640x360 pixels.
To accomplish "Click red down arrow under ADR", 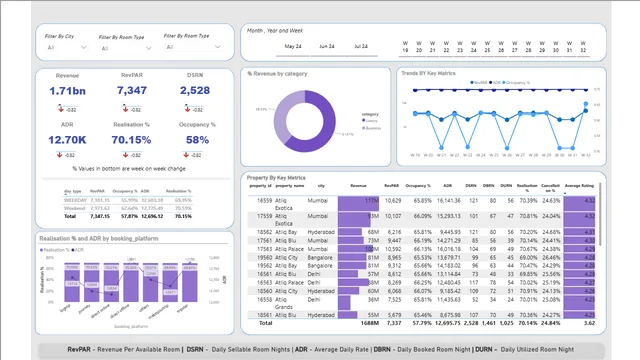I will [x=60, y=155].
